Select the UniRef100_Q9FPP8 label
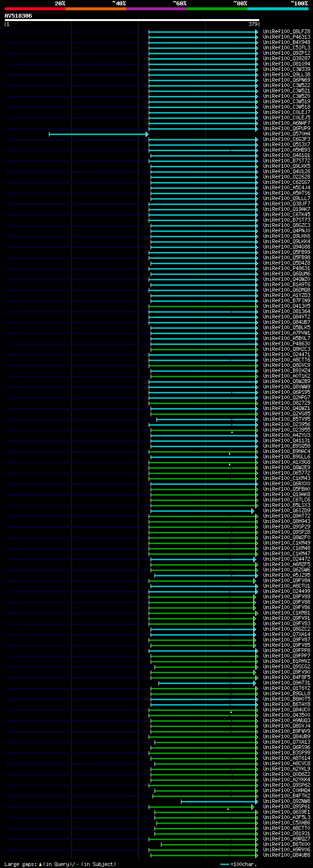This screenshot has width=313, height=868. pos(287,650)
